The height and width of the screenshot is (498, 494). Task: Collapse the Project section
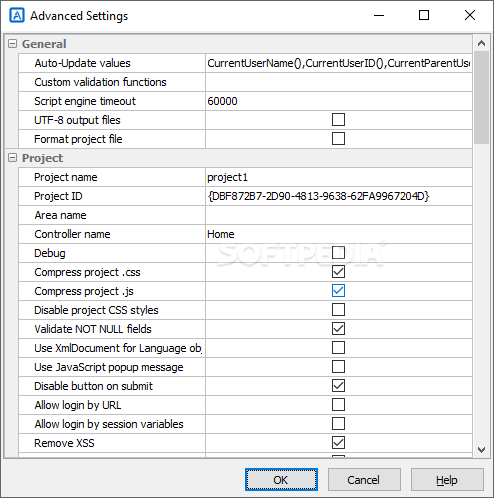[12, 158]
